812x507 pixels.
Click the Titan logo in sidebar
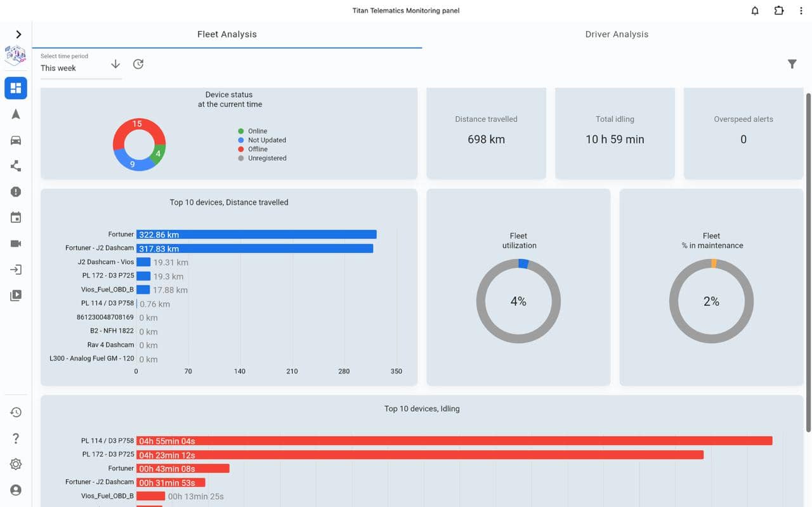16,56
